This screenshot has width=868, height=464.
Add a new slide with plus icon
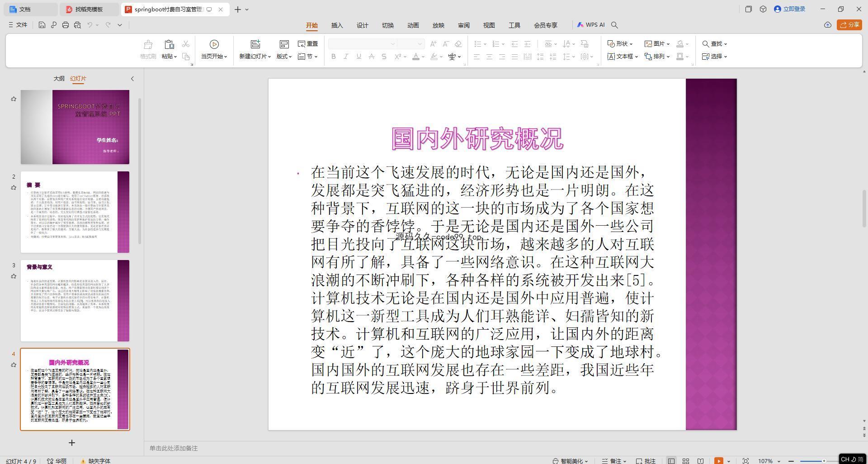point(71,443)
